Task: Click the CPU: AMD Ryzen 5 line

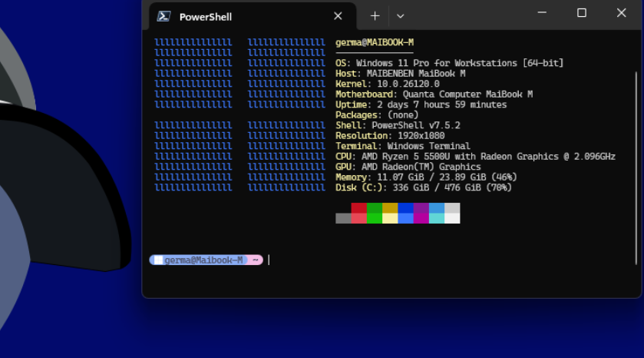Action: (x=475, y=157)
